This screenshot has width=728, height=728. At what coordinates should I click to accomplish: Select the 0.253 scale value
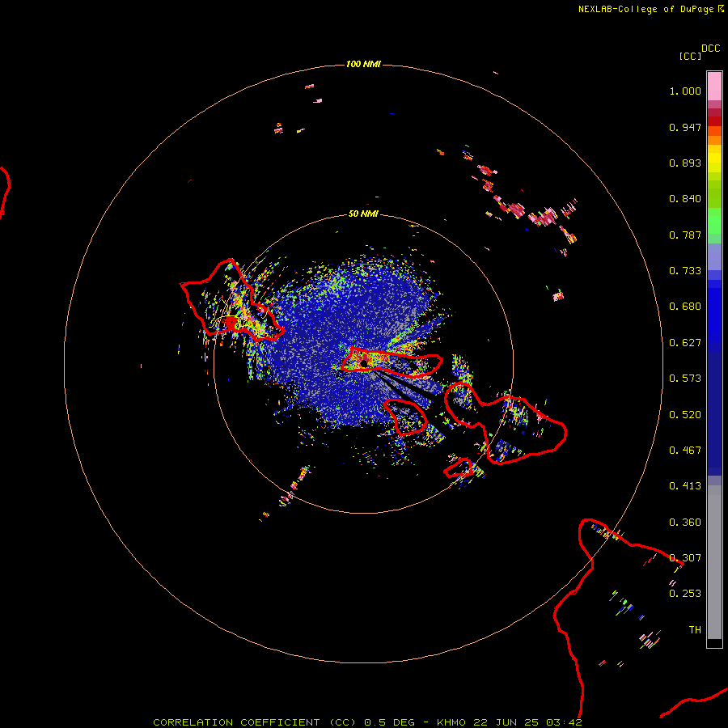[685, 594]
